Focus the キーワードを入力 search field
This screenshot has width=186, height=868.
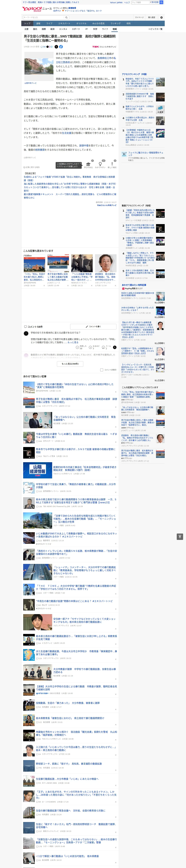[x=44, y=18]
